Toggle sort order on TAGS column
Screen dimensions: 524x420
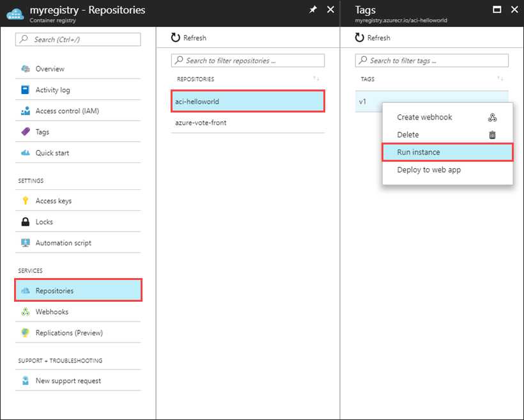click(500, 79)
